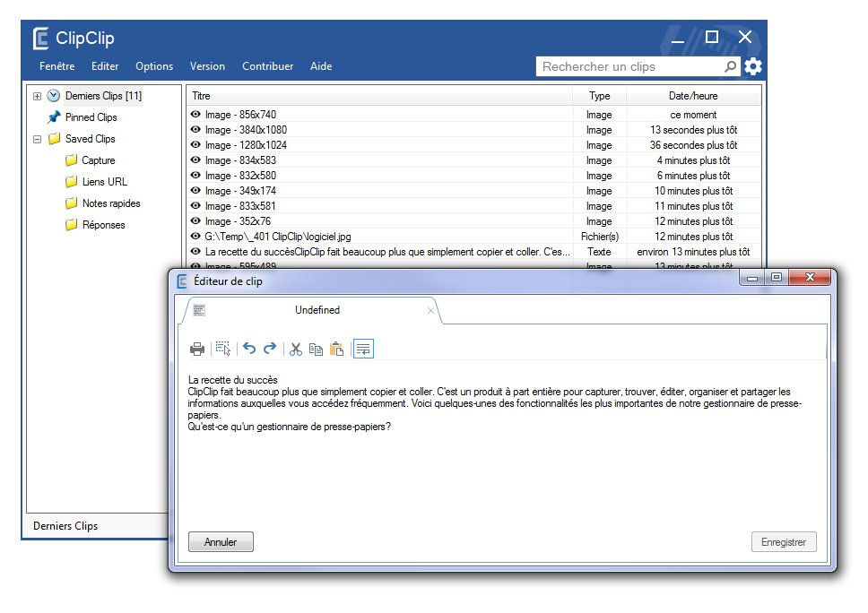
Task: Click the Capture folder icon
Action: pos(71,160)
